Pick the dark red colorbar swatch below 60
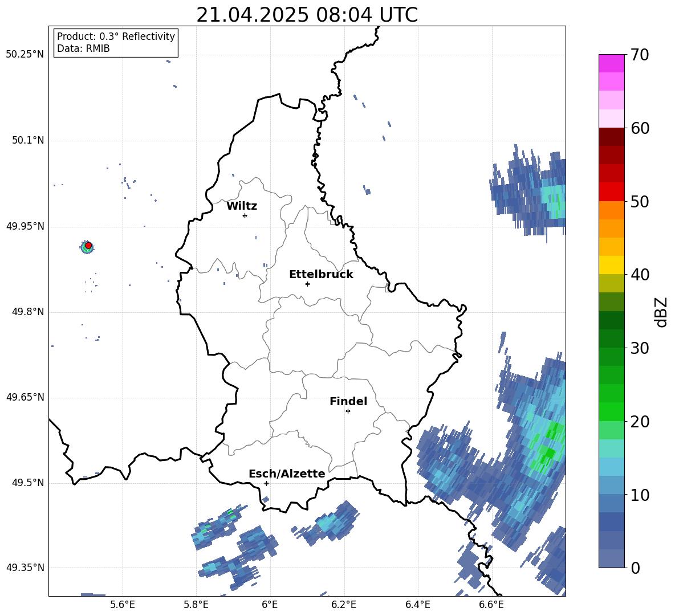 611,137
